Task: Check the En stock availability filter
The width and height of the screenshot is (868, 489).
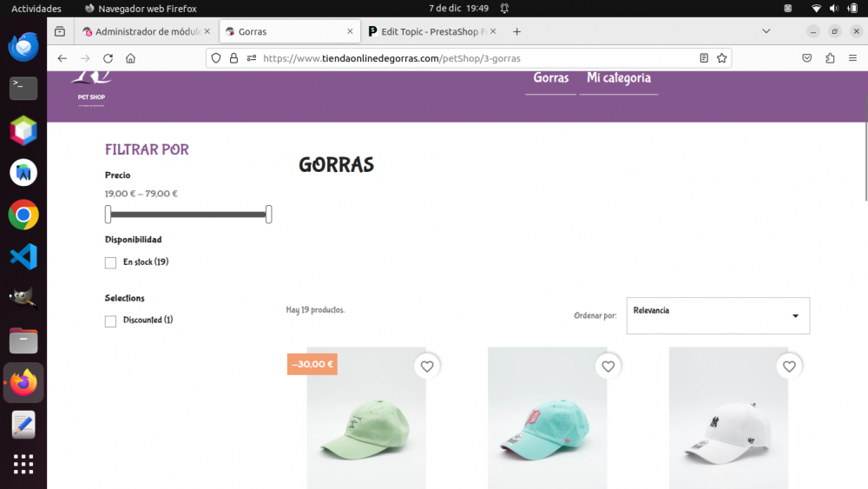Action: click(111, 262)
